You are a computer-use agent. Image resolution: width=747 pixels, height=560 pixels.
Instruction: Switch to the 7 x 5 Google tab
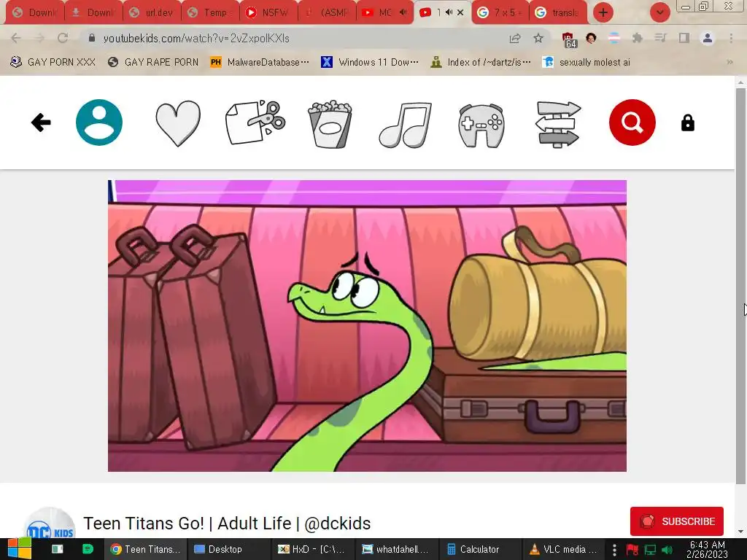499,12
